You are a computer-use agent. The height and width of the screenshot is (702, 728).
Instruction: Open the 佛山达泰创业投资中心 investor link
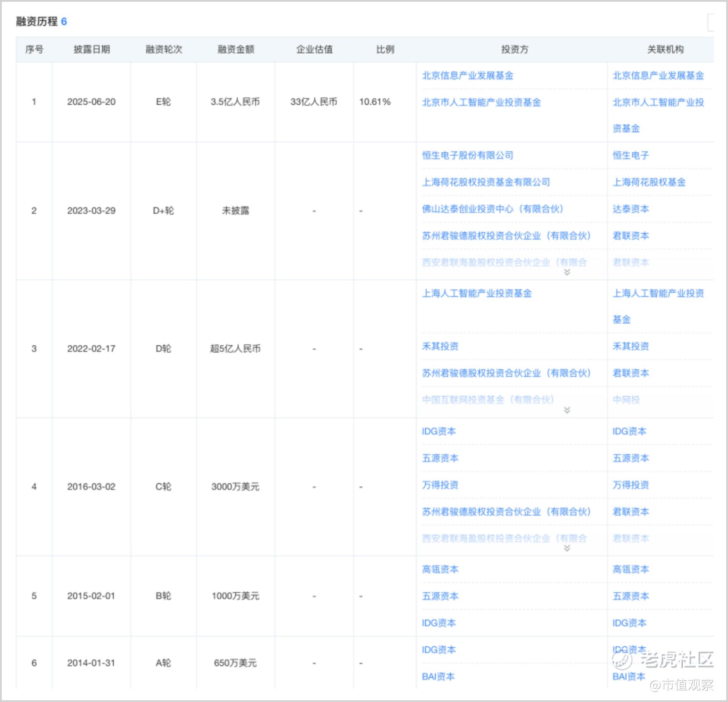point(492,209)
